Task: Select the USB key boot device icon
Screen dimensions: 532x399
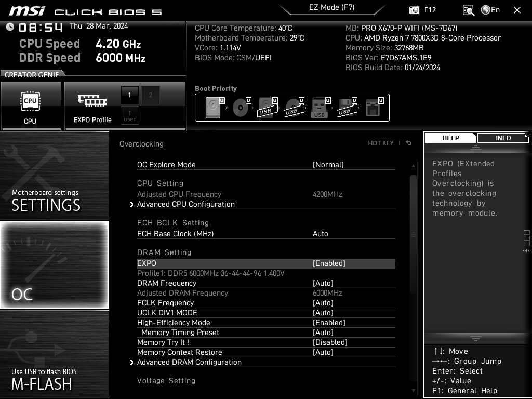Action: (x=321, y=108)
